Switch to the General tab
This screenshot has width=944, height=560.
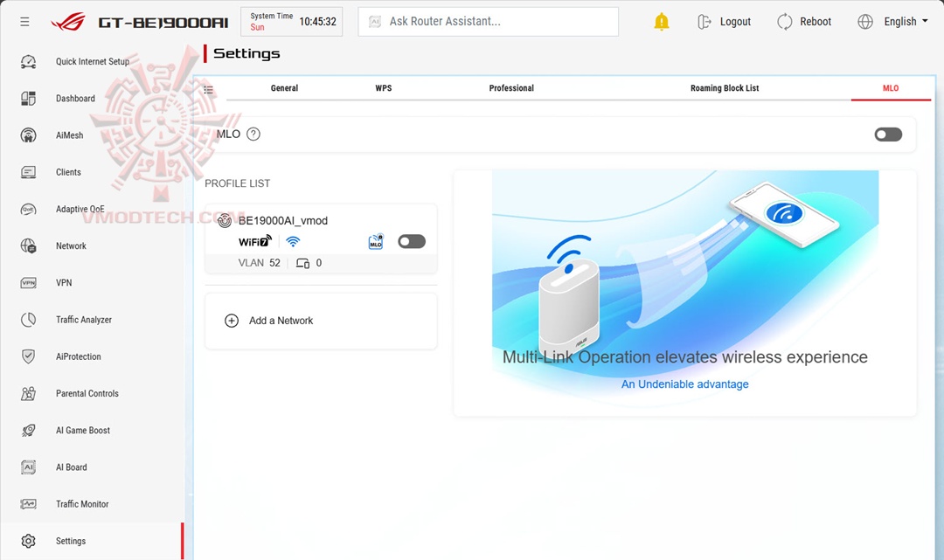(284, 88)
